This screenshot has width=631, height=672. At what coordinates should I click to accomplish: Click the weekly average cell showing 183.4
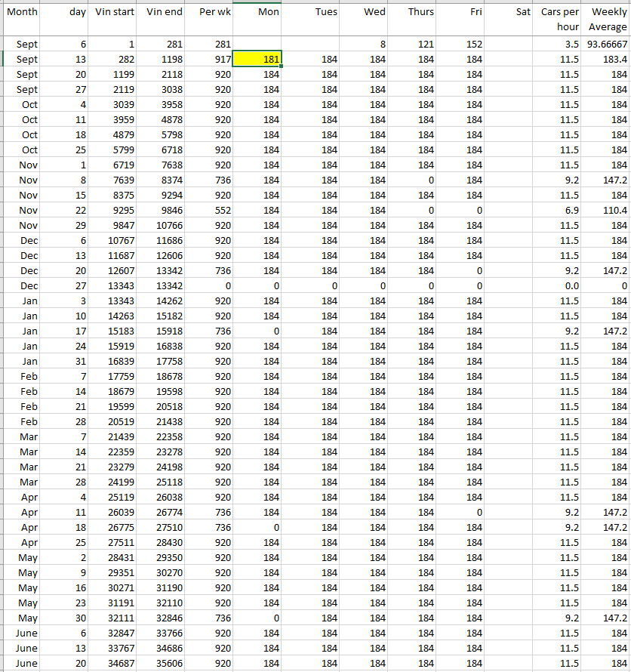[607, 60]
